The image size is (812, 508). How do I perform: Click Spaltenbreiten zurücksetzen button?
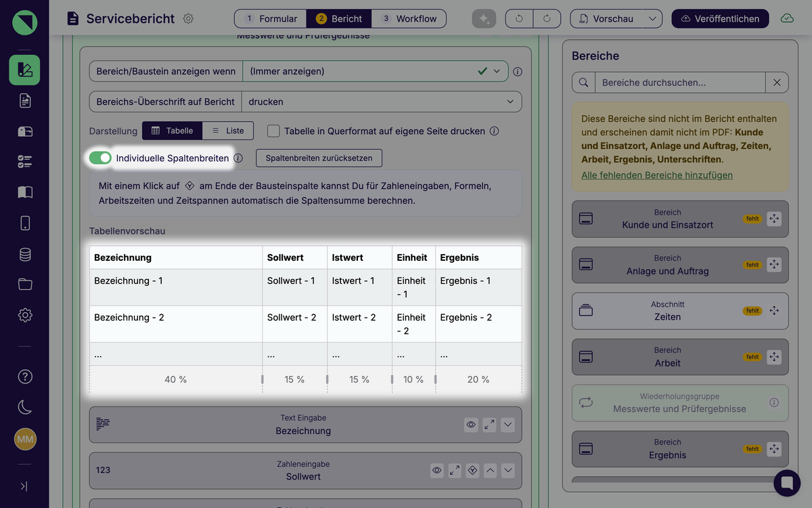pyautogui.click(x=319, y=158)
